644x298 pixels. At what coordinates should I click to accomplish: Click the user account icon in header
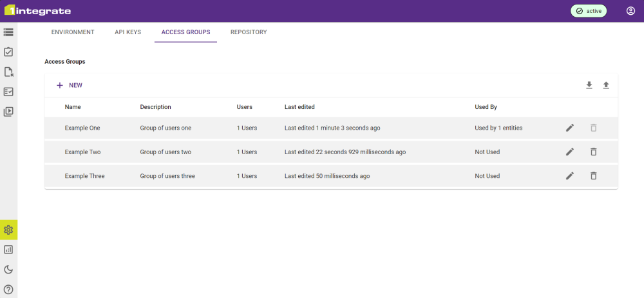630,11
